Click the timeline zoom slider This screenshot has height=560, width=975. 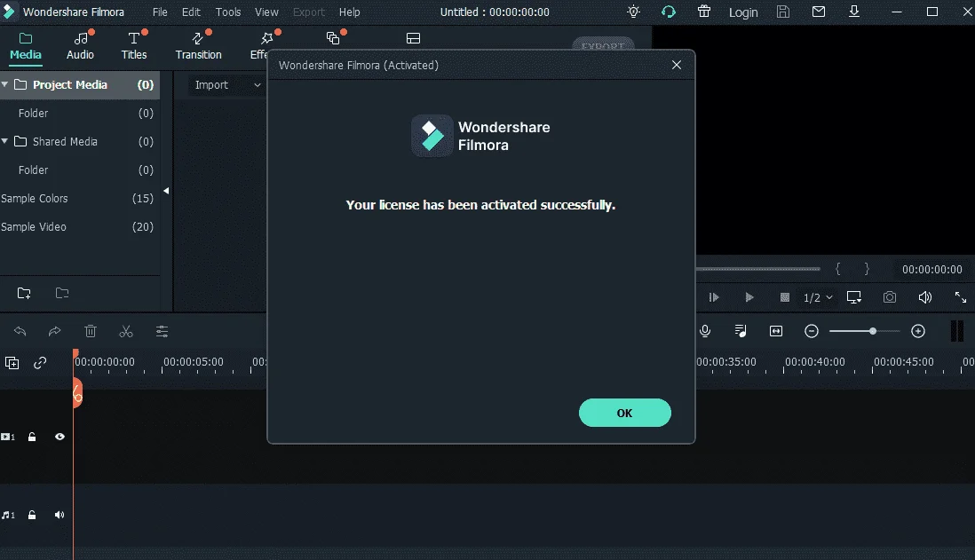point(864,331)
